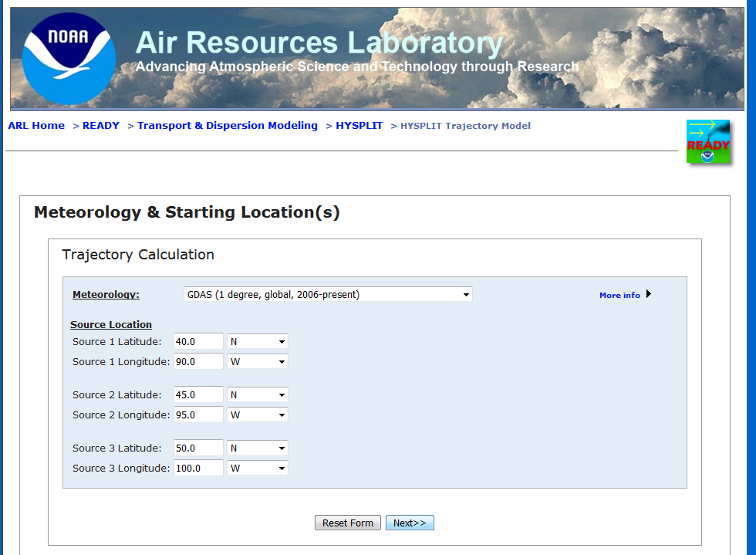Image resolution: width=756 pixels, height=555 pixels.
Task: Click Source 3 Longitude input field
Action: [198, 468]
